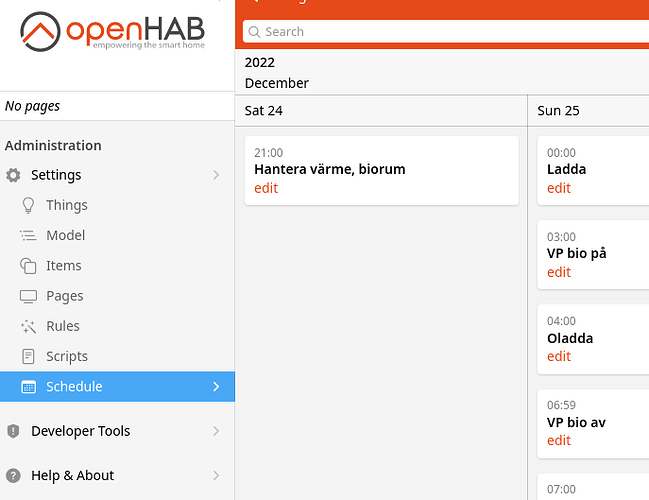Edit the VP bio på schedule entry
Image resolution: width=649 pixels, height=500 pixels.
point(559,272)
